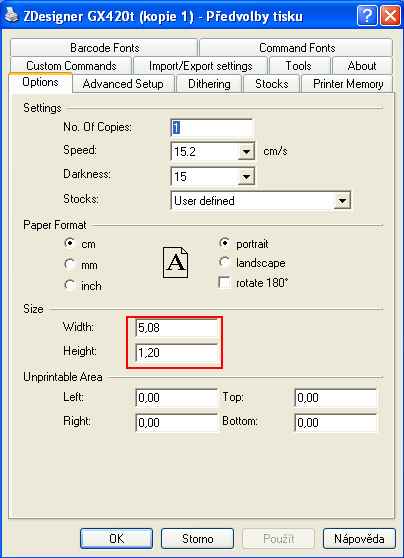Choose landscape orientation
This screenshot has height=558, width=404.
(x=225, y=262)
